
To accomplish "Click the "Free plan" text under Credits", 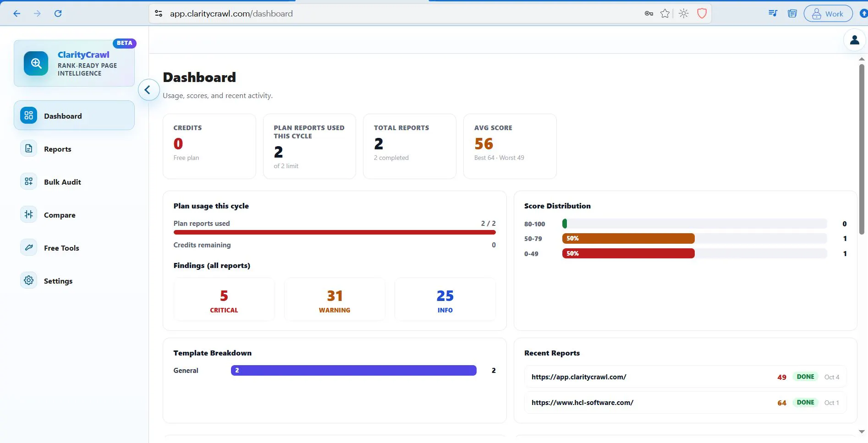I will tap(186, 158).
